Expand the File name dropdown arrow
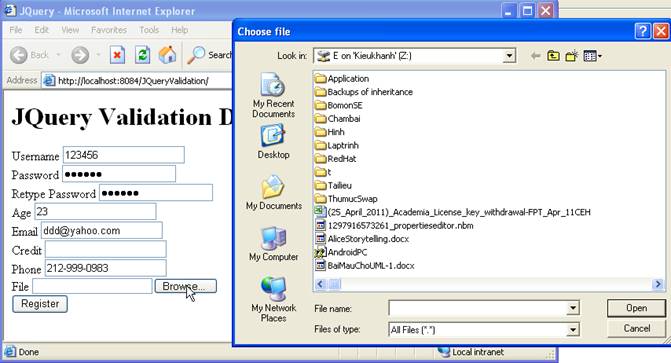 coord(573,308)
